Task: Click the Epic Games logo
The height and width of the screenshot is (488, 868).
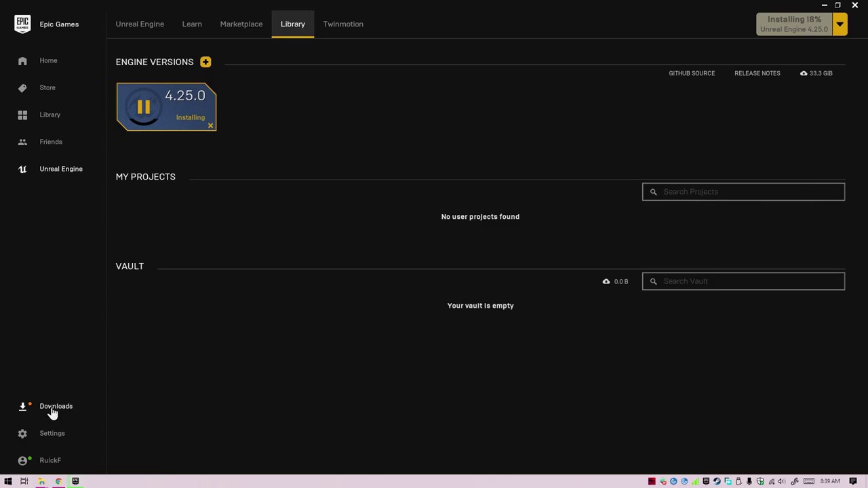Action: [x=22, y=24]
